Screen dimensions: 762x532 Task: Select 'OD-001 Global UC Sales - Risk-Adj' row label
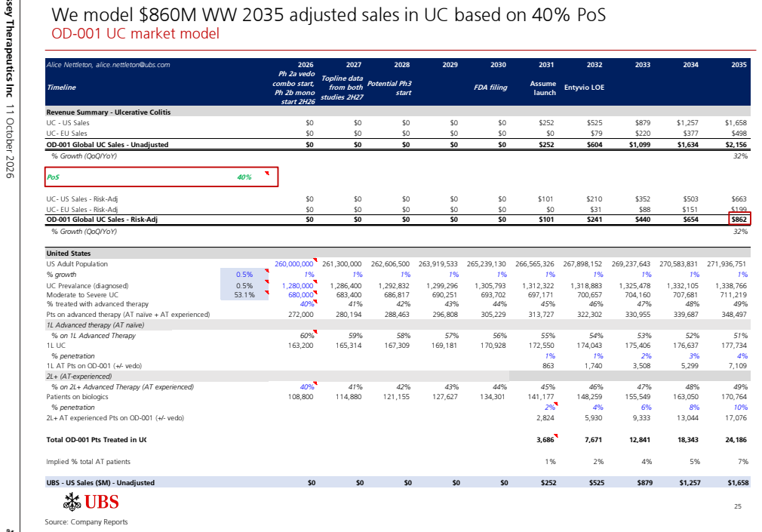tap(102, 220)
